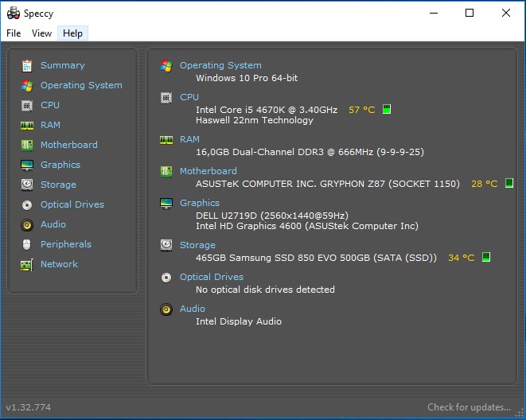Select Summary in the sidebar
Screen dimensions: 526x420
pos(63,65)
